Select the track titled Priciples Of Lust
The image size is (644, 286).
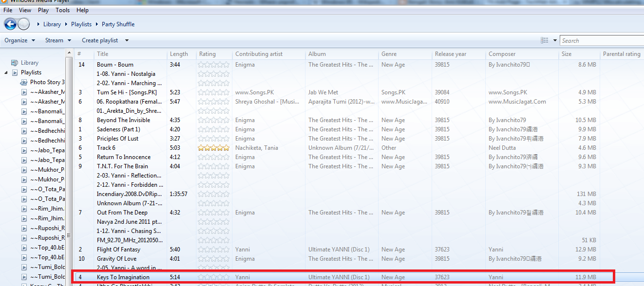point(117,139)
